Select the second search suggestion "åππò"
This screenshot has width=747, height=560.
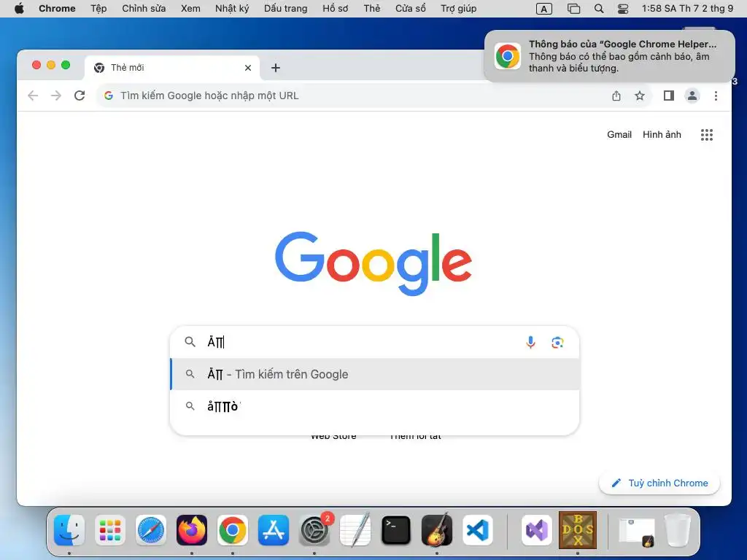point(375,406)
